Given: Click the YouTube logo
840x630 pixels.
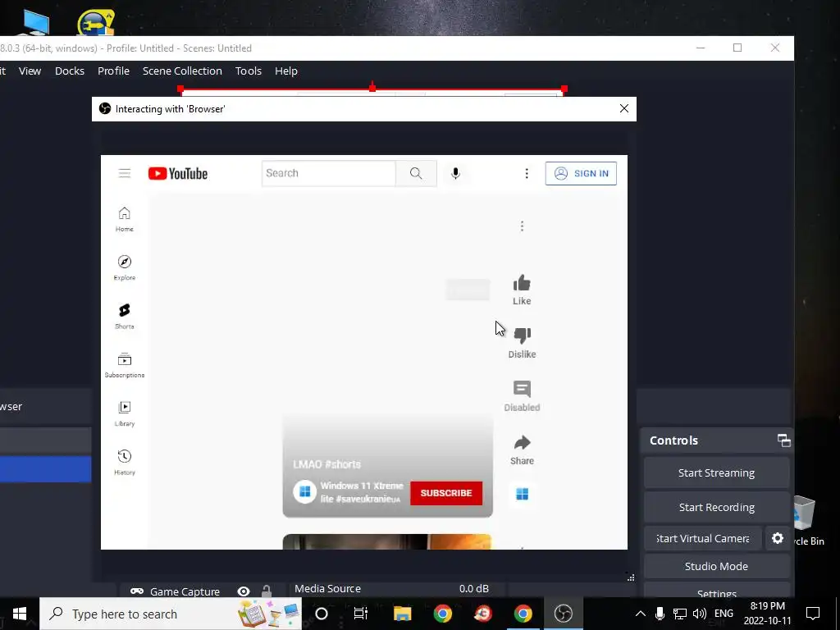Looking at the screenshot, I should 178,174.
